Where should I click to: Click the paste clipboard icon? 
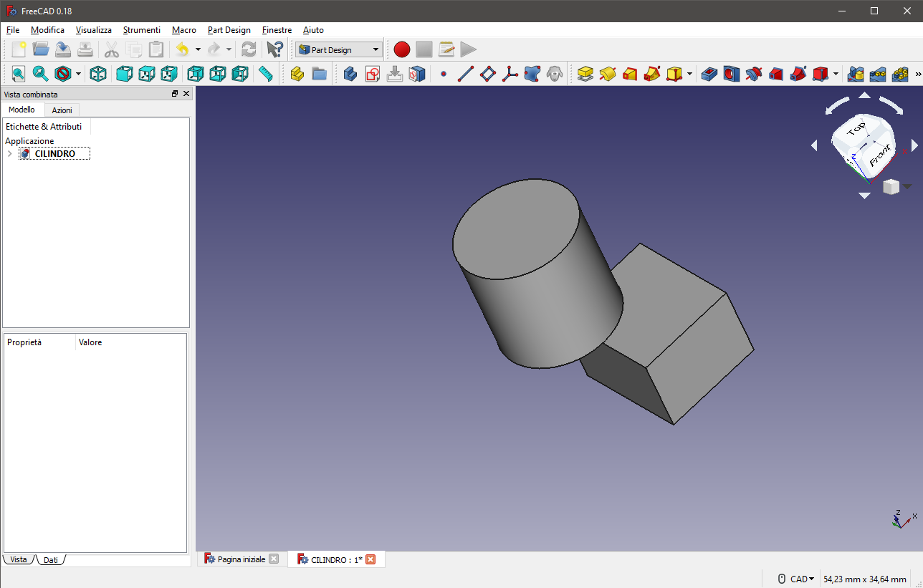156,49
